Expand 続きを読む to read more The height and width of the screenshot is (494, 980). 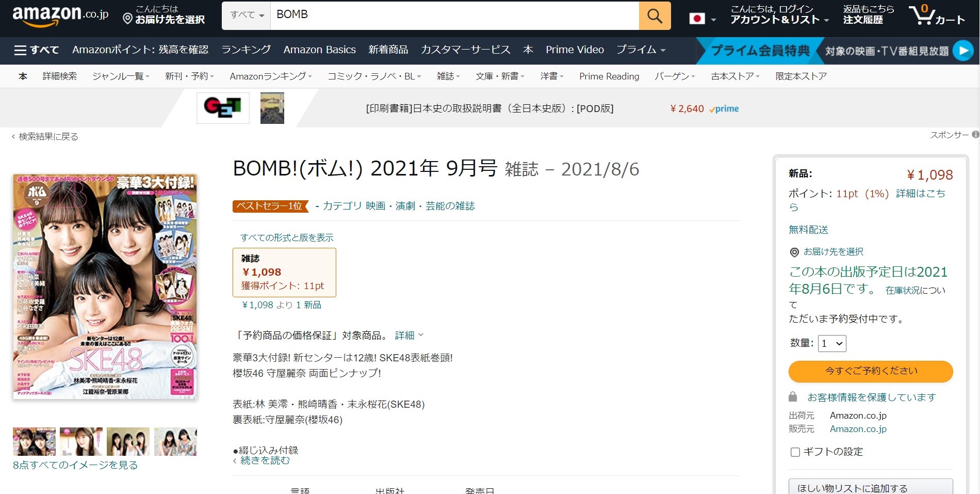[x=262, y=460]
